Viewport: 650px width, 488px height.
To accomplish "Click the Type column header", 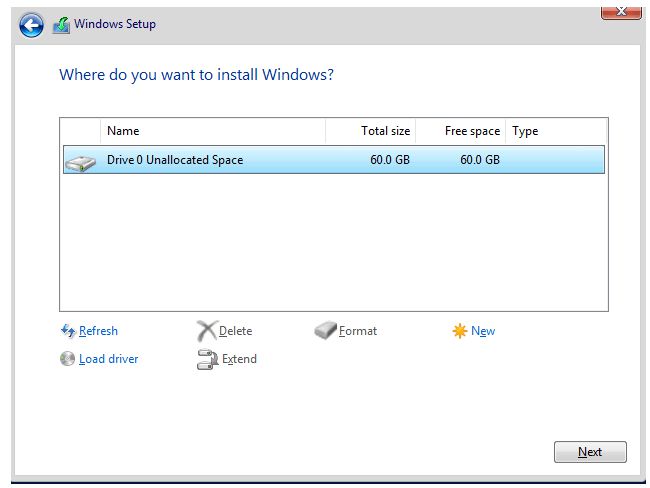I will 555,131.
